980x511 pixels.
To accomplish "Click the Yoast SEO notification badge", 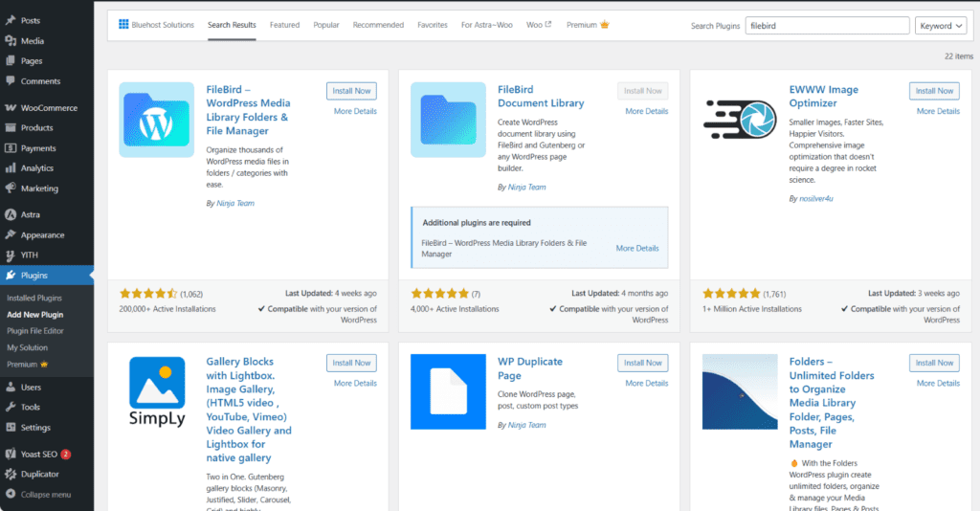I will [66, 455].
